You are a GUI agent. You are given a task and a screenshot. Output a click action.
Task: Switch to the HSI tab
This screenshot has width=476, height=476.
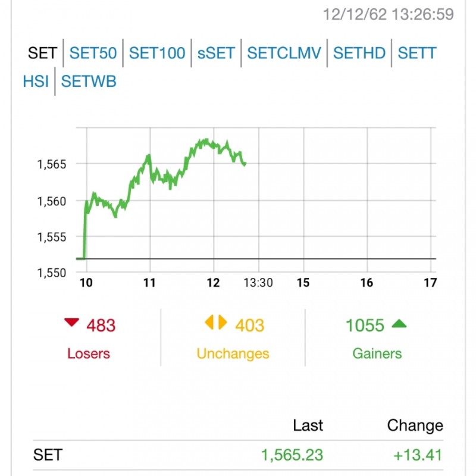coord(36,82)
